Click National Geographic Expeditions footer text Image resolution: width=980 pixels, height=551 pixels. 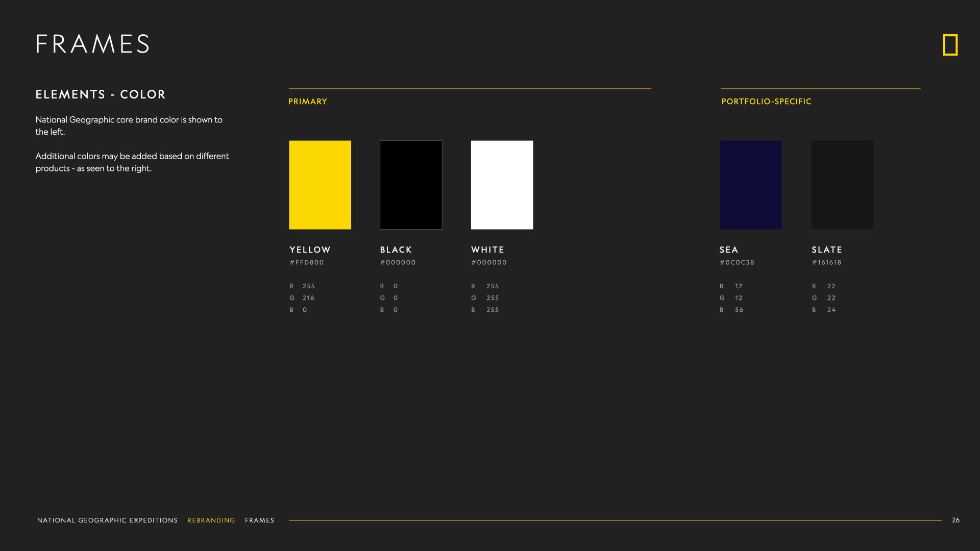(x=107, y=520)
